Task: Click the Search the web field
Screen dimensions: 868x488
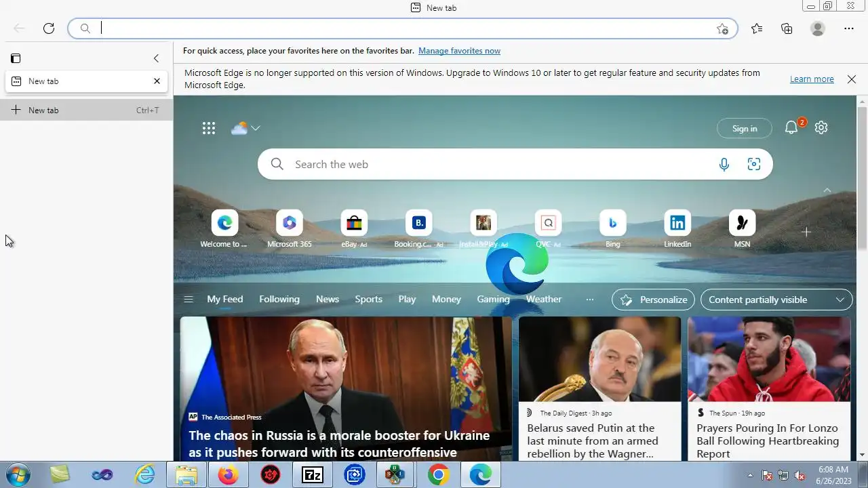Action: pos(502,164)
